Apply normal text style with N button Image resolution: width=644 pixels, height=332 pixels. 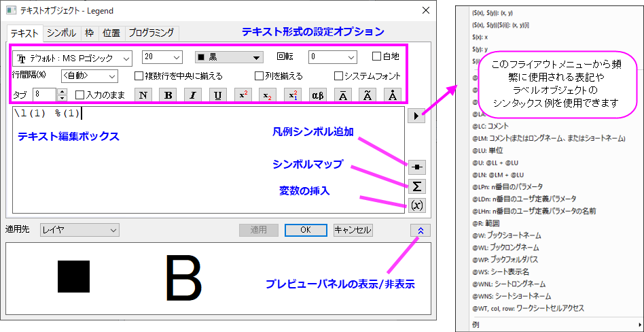(143, 95)
